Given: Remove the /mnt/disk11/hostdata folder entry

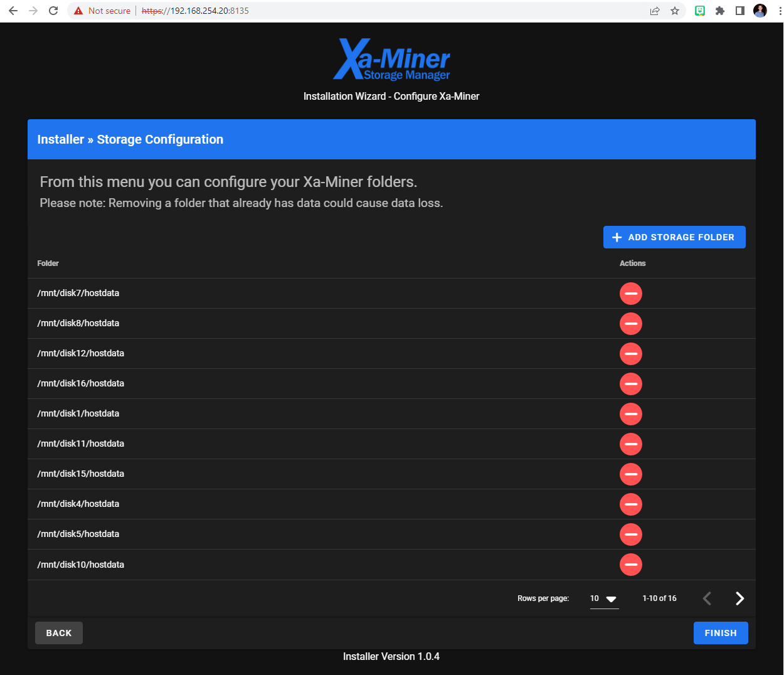Looking at the screenshot, I should click(630, 444).
